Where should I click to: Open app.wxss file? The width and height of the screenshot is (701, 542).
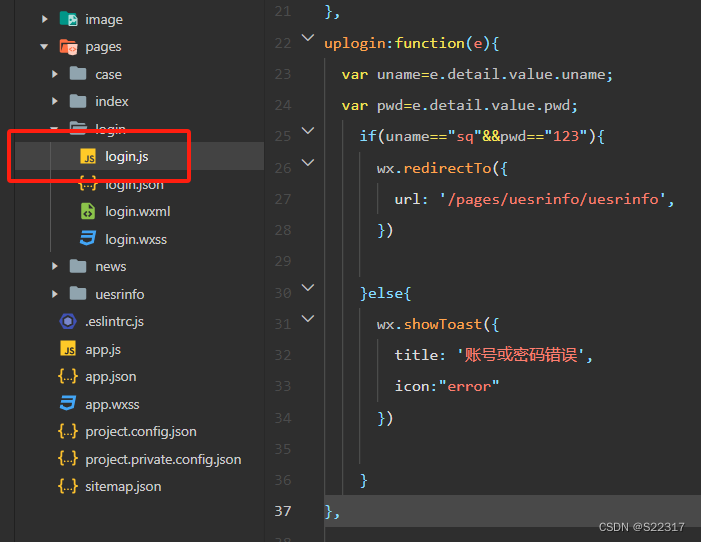coord(112,405)
